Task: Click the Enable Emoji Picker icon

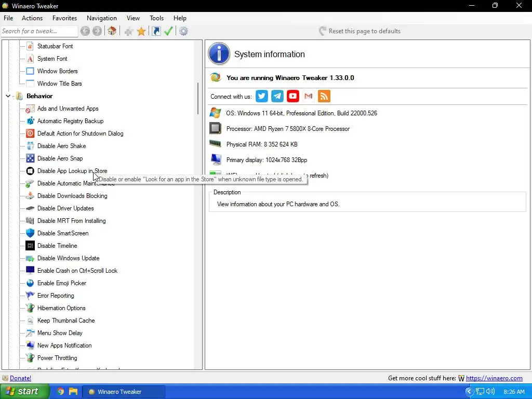Action: point(30,283)
